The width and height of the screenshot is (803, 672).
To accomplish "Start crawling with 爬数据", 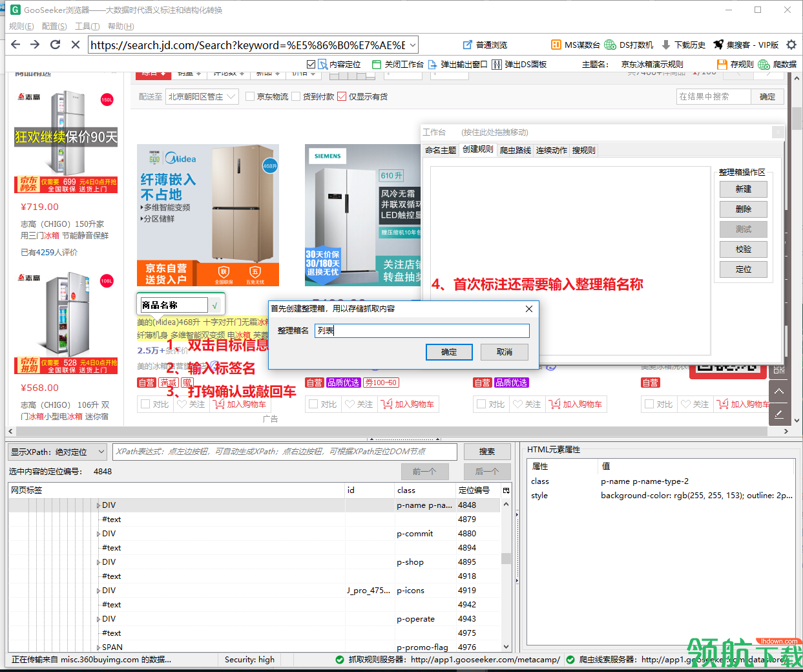I will (777, 64).
